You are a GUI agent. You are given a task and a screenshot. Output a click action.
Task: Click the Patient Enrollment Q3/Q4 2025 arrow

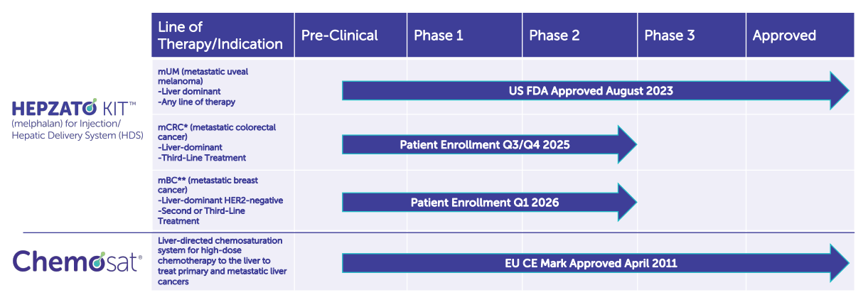pos(485,145)
